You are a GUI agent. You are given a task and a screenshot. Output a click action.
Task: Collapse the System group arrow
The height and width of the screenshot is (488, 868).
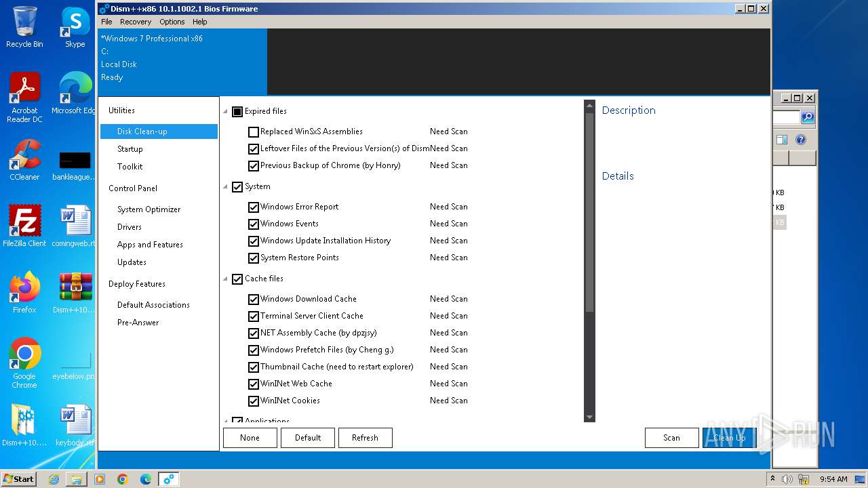tap(226, 187)
